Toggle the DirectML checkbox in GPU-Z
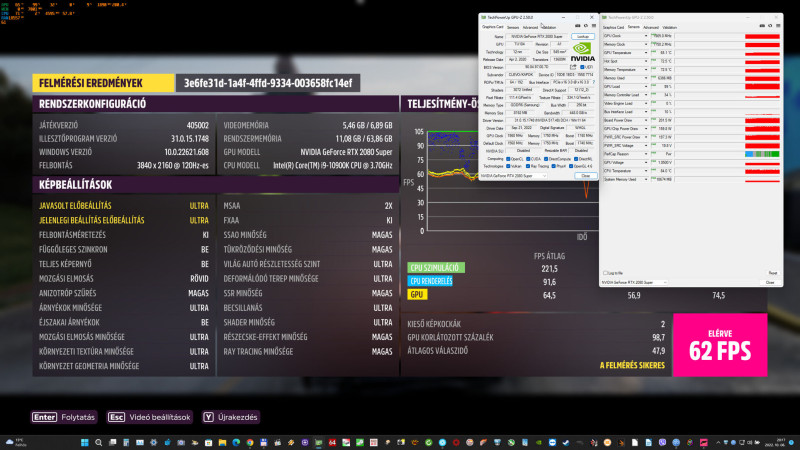Image resolution: width=800 pixels, height=450 pixels. (x=576, y=159)
